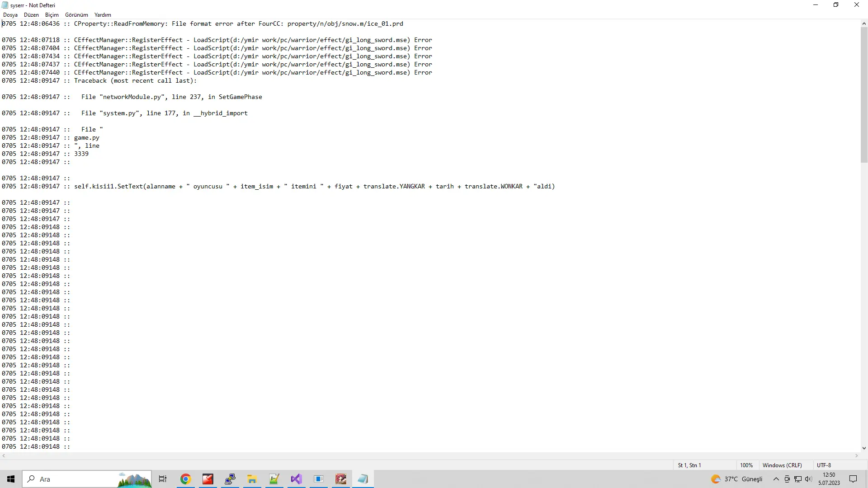The image size is (868, 488).
Task: Click the Ara taskbar search box
Action: [x=87, y=479]
